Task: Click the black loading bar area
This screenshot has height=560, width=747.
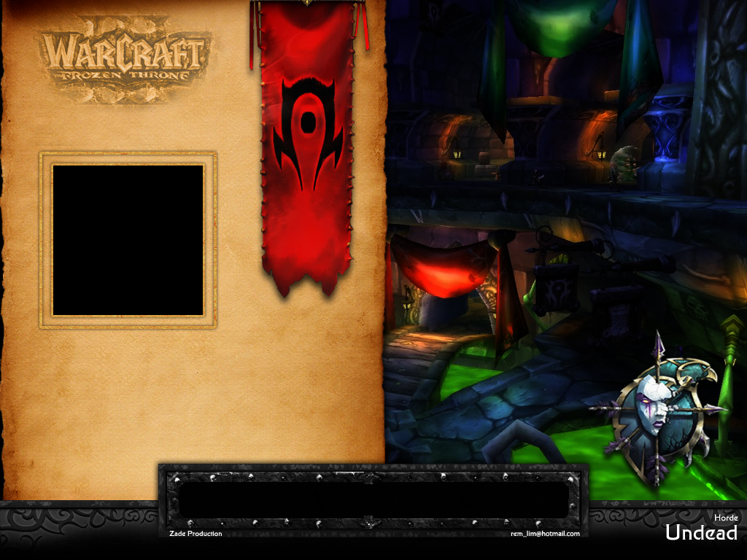Action: coord(374,500)
